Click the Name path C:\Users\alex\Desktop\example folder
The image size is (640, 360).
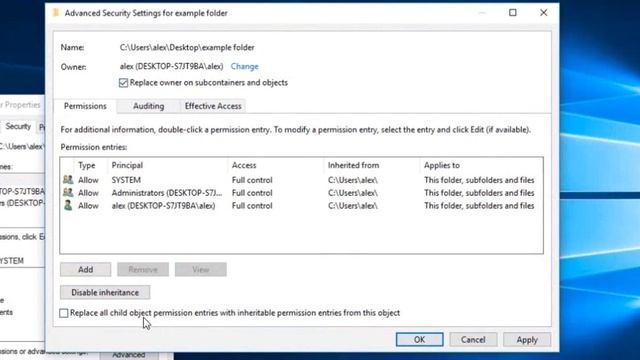click(187, 47)
